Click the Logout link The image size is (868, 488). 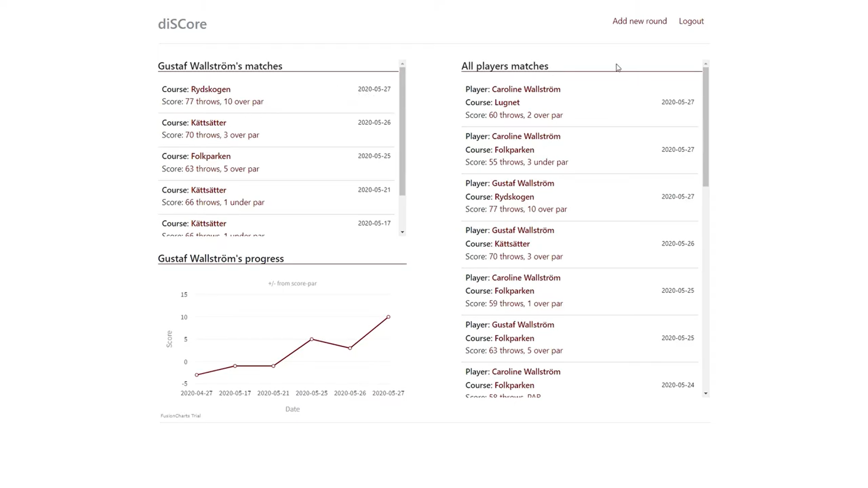click(x=691, y=21)
